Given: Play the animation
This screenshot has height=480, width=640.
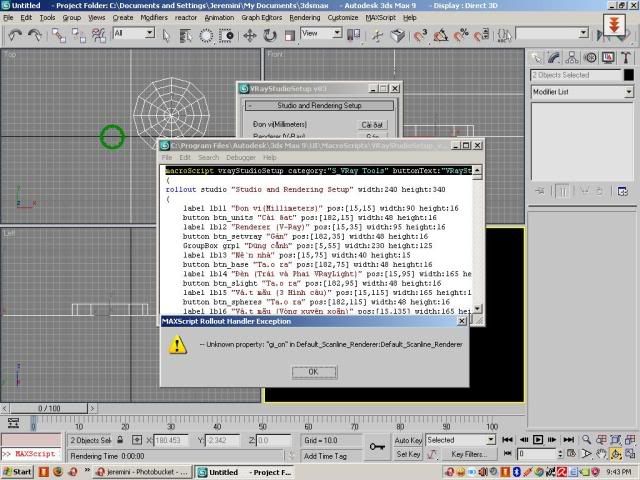Looking at the screenshot, I should pyautogui.click(x=538, y=440).
